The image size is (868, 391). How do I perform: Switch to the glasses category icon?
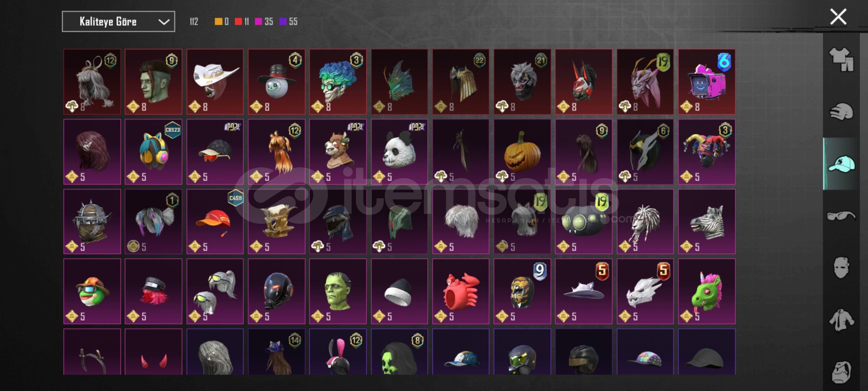(841, 216)
